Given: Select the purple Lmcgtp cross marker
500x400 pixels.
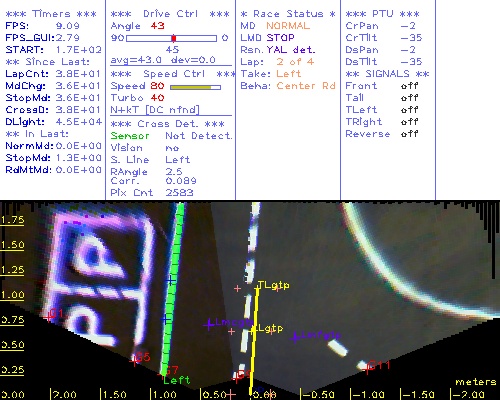Looking at the screenshot, I should point(209,324).
